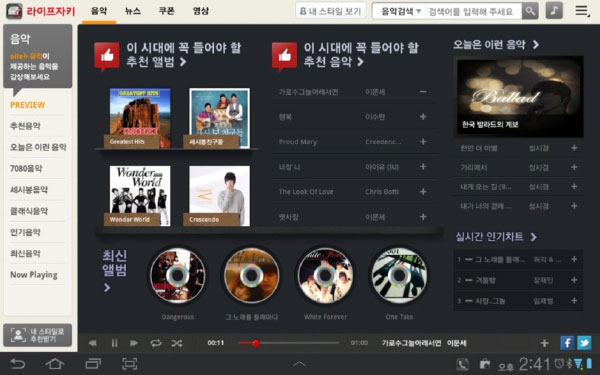
Task: Open the 라이프자키 app logo
Action: pyautogui.click(x=41, y=11)
